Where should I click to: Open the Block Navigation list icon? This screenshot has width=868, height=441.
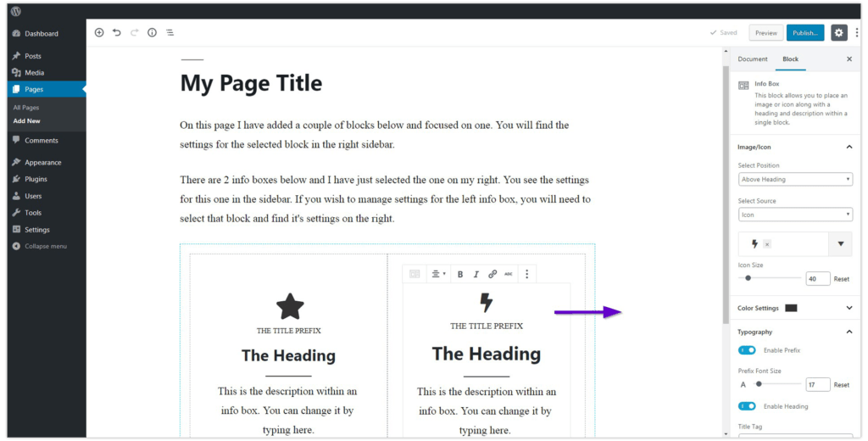tap(170, 32)
